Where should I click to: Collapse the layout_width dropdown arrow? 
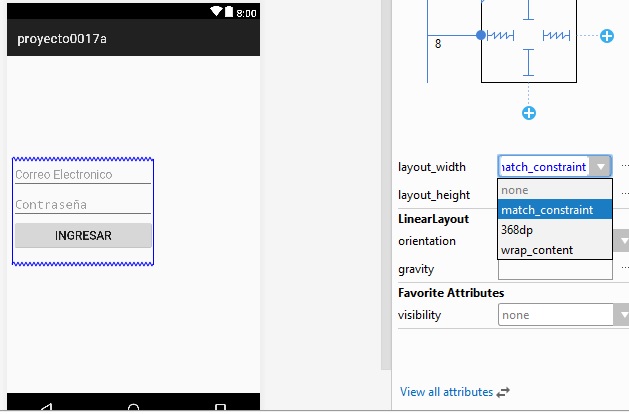point(599,167)
